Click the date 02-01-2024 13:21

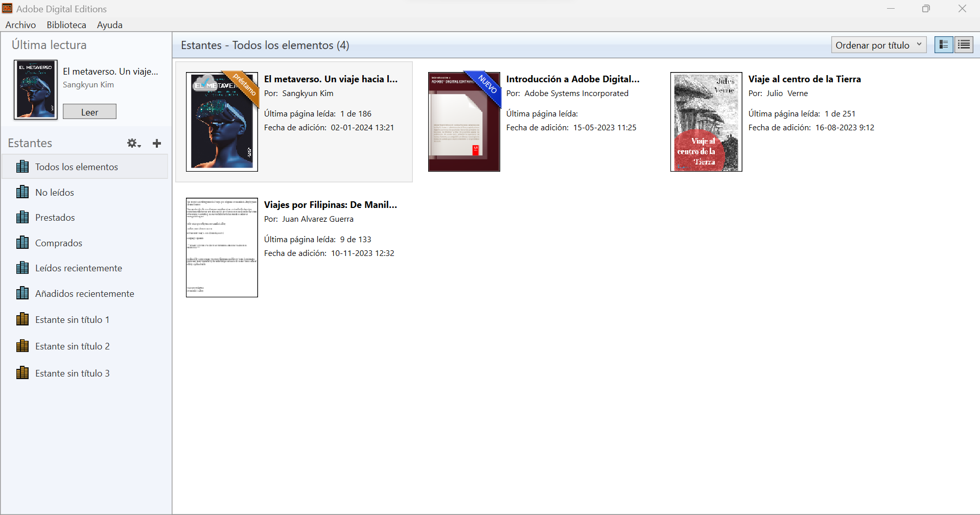pos(362,127)
